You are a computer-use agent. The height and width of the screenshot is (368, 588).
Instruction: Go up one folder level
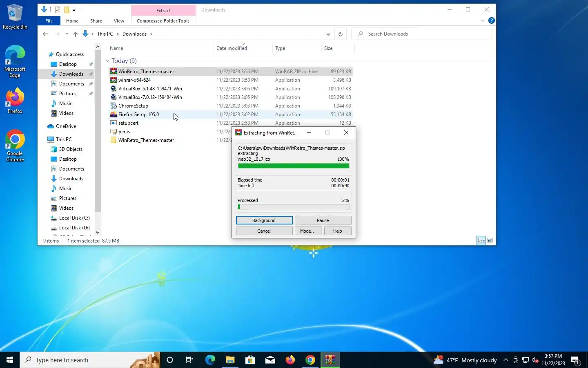pyautogui.click(x=76, y=34)
